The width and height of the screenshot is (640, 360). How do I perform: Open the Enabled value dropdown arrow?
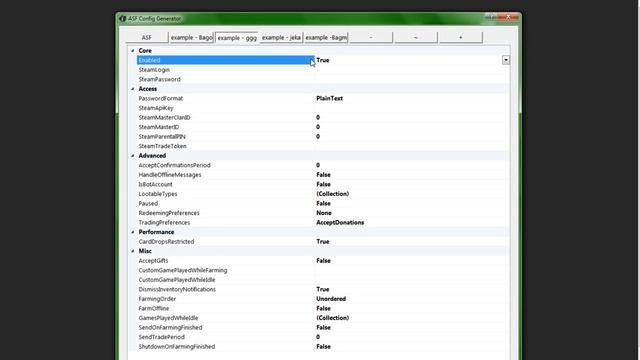(506, 60)
